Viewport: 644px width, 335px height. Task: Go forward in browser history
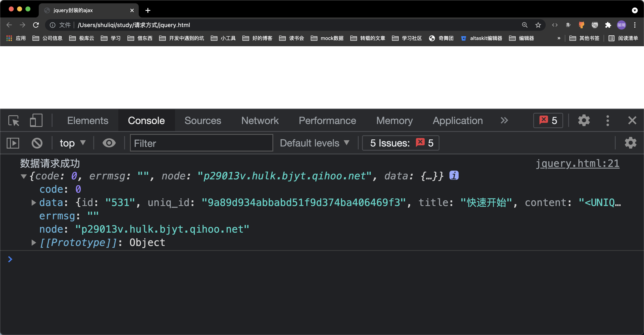tap(22, 25)
